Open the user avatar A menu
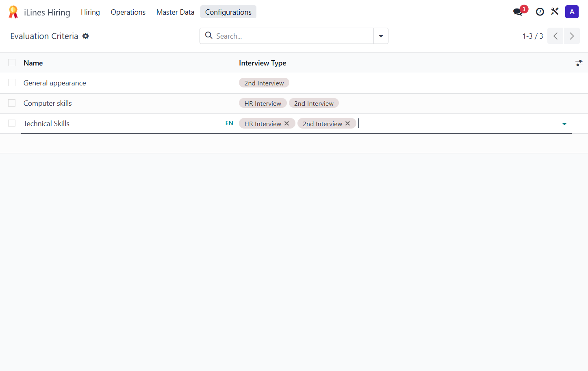Viewport: 588px width, 371px height. tap(572, 12)
